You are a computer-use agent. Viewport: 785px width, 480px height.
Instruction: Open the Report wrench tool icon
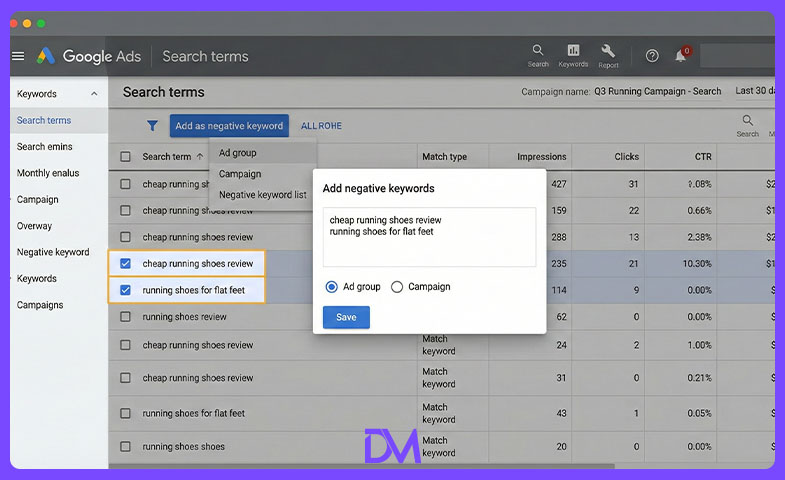(608, 51)
